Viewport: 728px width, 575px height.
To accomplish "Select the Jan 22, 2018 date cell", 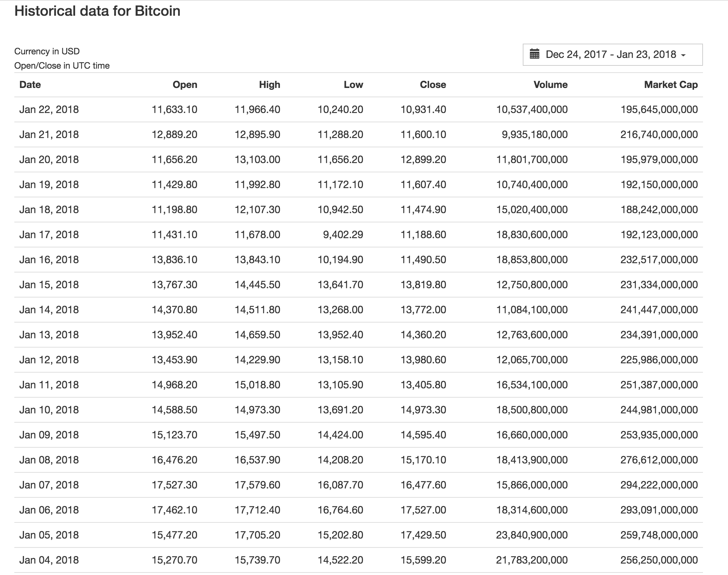I will (49, 109).
